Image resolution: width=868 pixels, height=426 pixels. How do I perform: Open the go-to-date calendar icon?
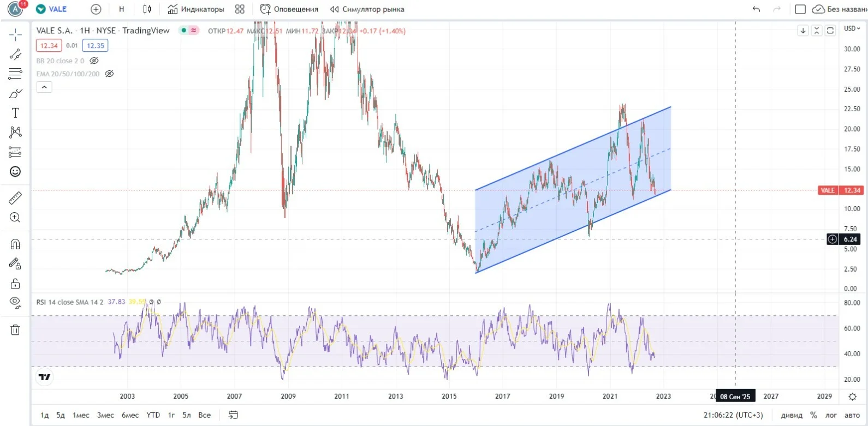tap(233, 415)
